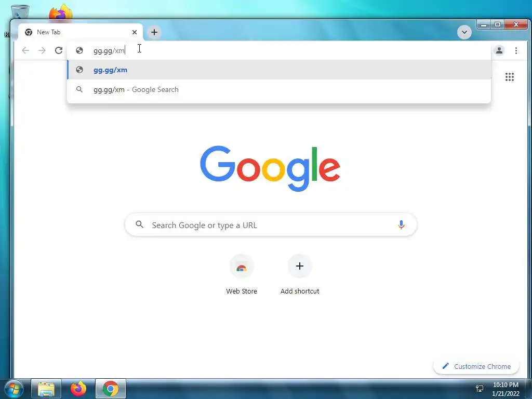Start voice search with the microphone icon
The height and width of the screenshot is (399, 532).
pyautogui.click(x=401, y=224)
